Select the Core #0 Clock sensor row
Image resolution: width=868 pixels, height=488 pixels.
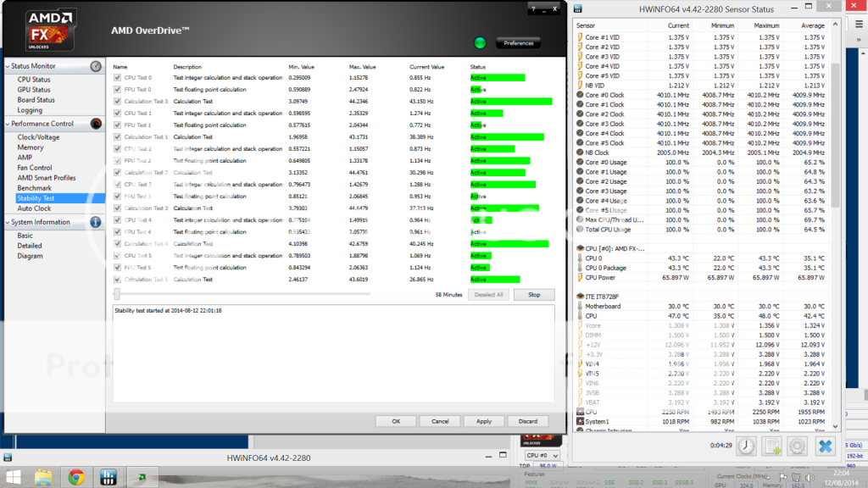(x=701, y=95)
